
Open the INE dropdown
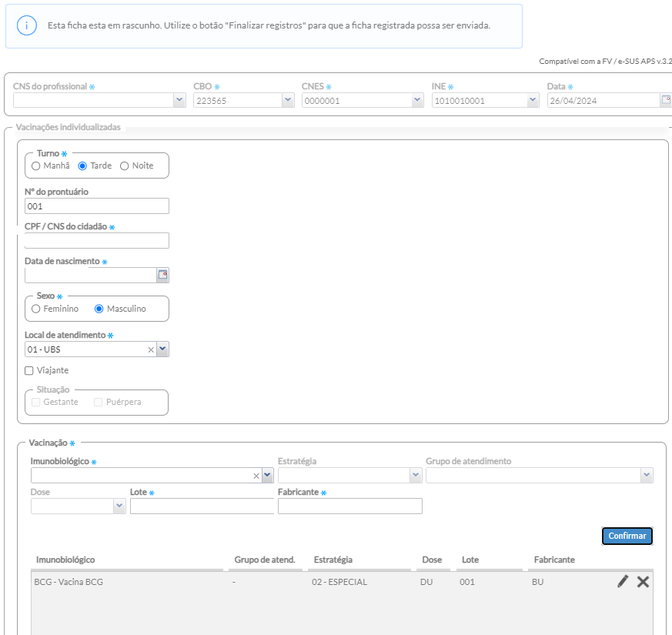[533, 100]
